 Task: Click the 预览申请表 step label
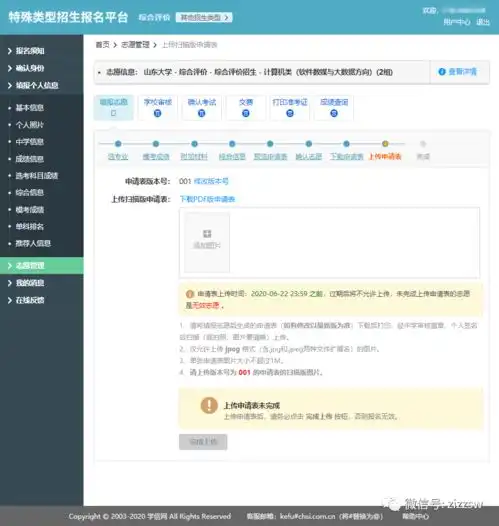coord(270,157)
